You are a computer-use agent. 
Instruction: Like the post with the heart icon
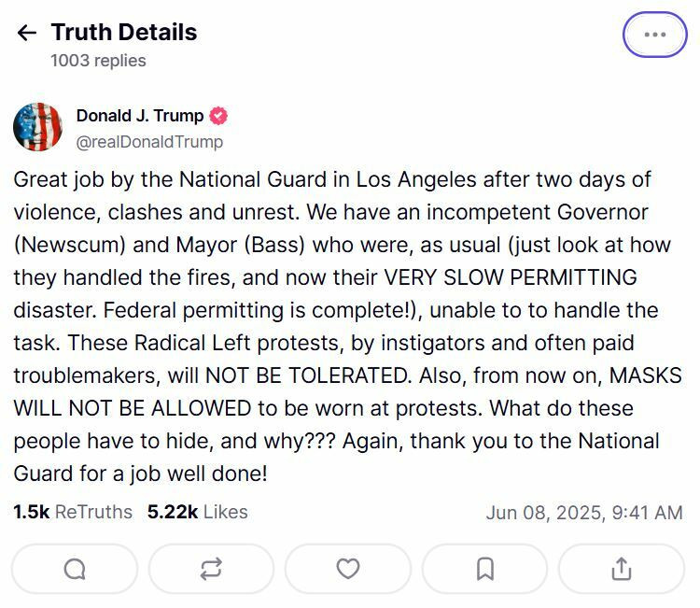click(x=348, y=569)
